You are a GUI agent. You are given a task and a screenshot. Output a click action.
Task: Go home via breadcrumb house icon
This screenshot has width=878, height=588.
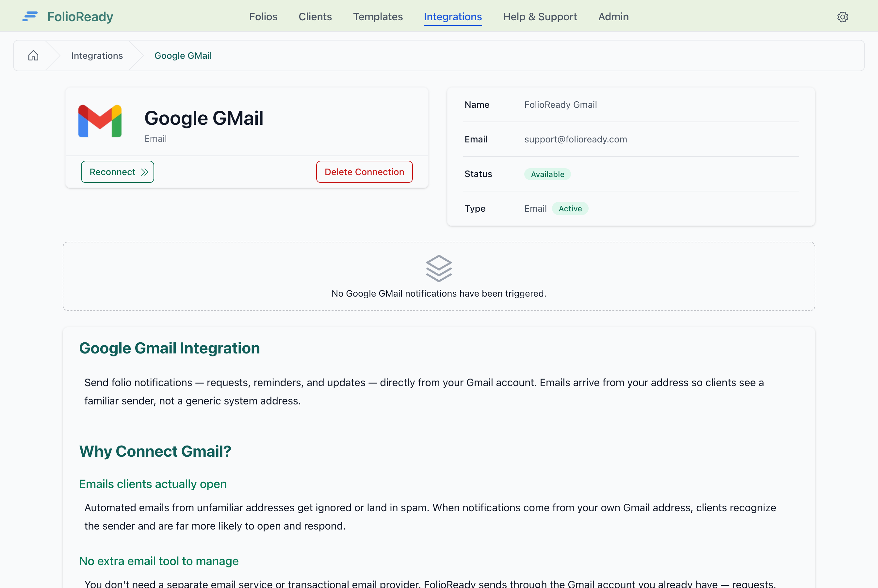pyautogui.click(x=33, y=56)
